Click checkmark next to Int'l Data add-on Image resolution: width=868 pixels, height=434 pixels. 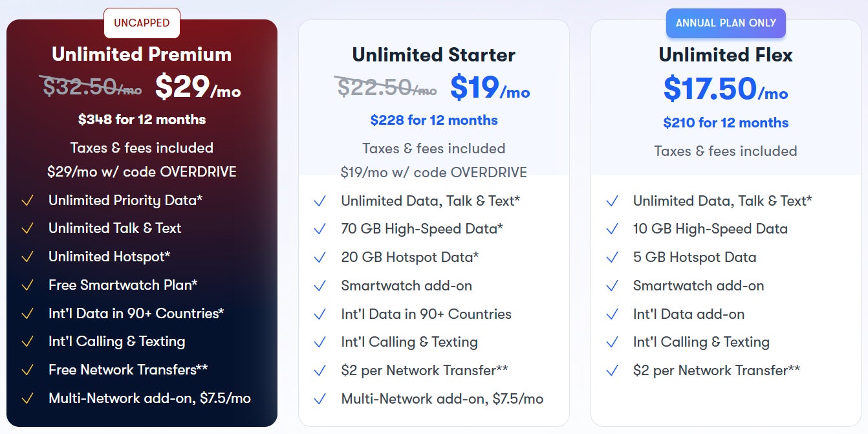(612, 314)
